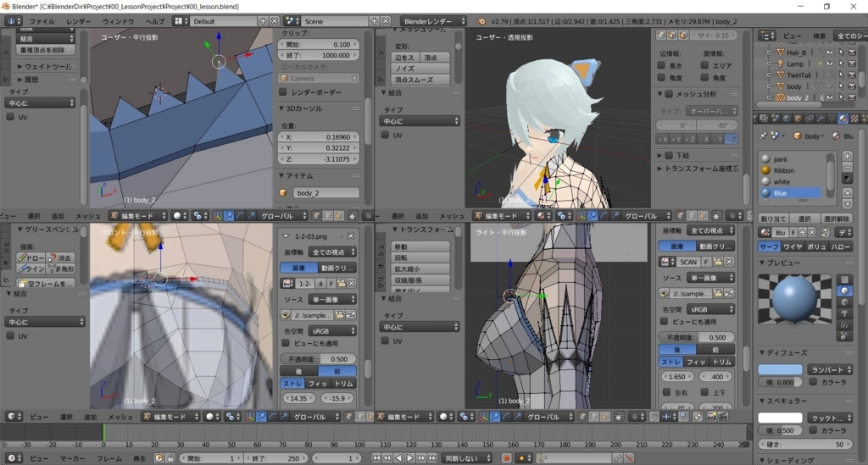This screenshot has height=465, width=868.
Task: Open the クックト specular shader dropdown
Action: (x=829, y=418)
